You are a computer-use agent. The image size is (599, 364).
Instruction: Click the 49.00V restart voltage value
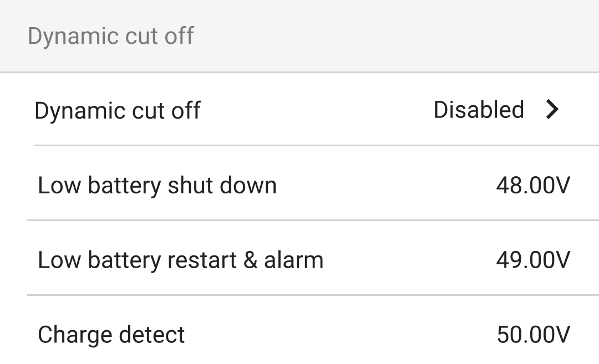pos(533,259)
